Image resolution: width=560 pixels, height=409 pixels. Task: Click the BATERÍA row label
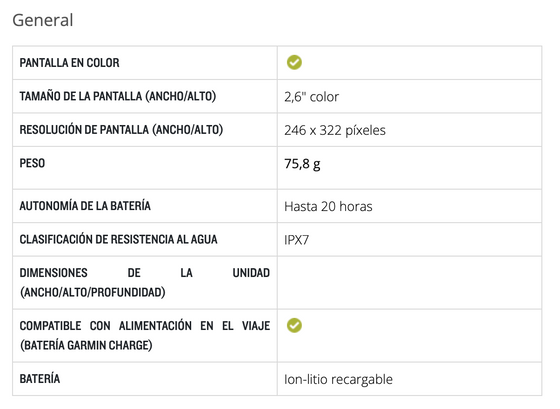[x=40, y=379]
